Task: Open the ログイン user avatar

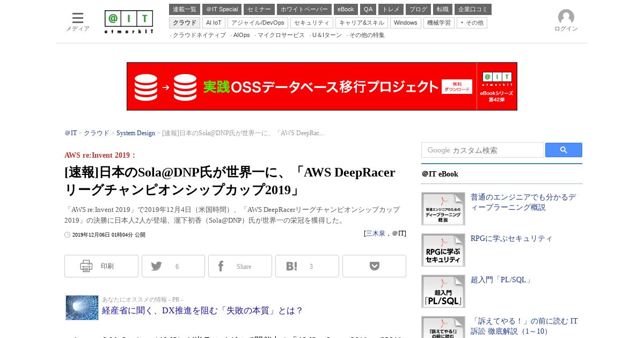Action: [x=566, y=21]
